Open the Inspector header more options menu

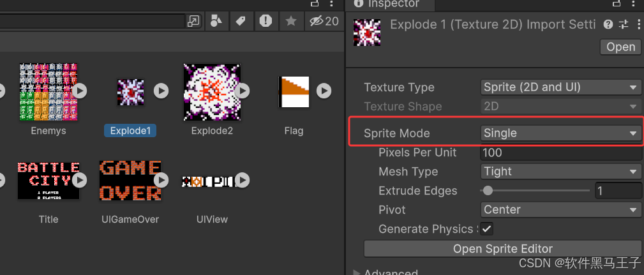(638, 25)
